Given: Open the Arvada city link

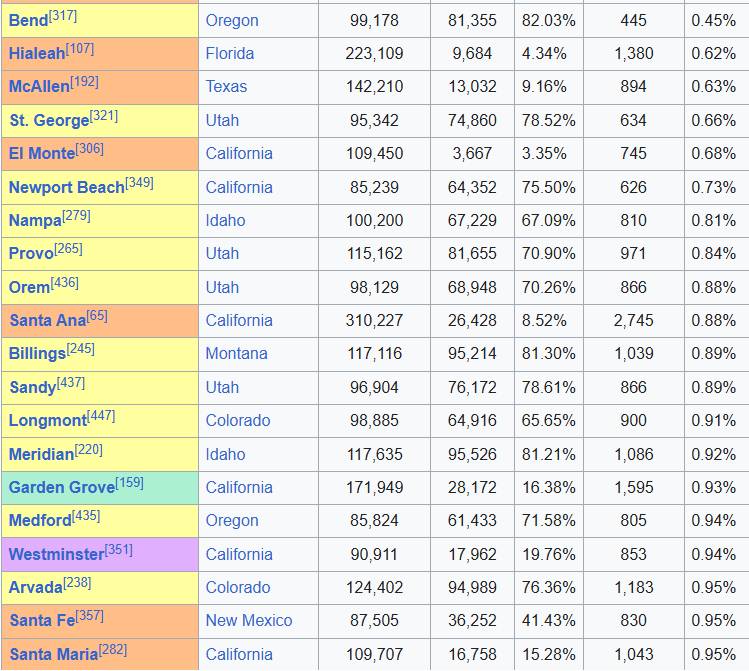Looking at the screenshot, I should click(x=36, y=587).
